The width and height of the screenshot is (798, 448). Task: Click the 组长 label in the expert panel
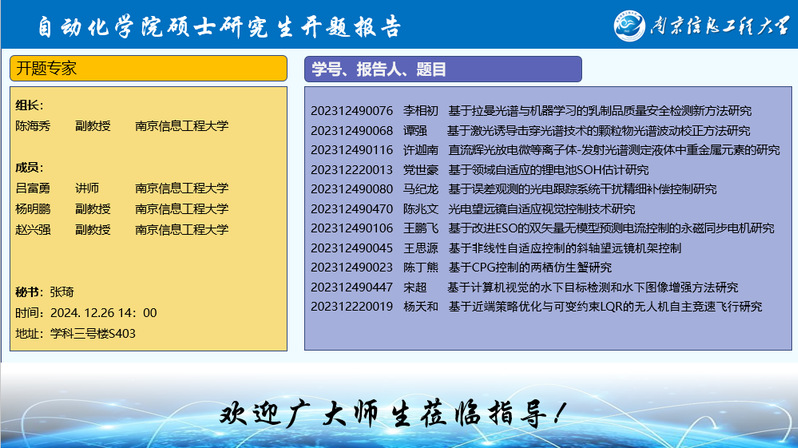(29, 105)
